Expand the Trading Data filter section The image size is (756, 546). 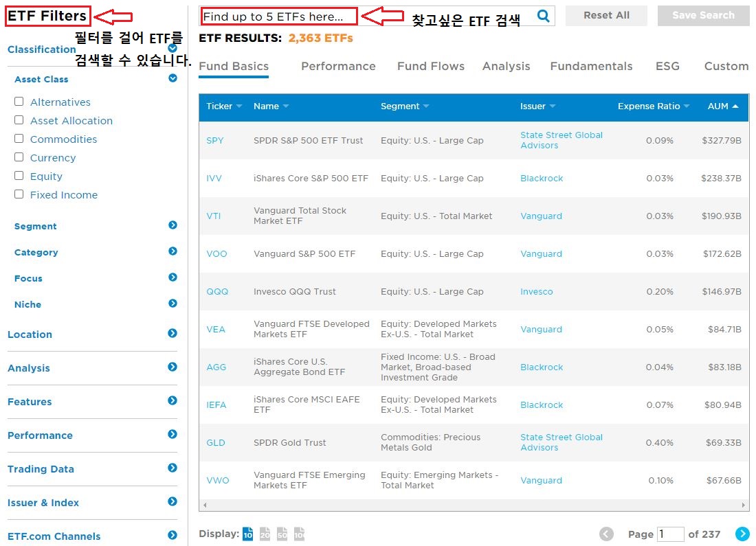(x=173, y=468)
